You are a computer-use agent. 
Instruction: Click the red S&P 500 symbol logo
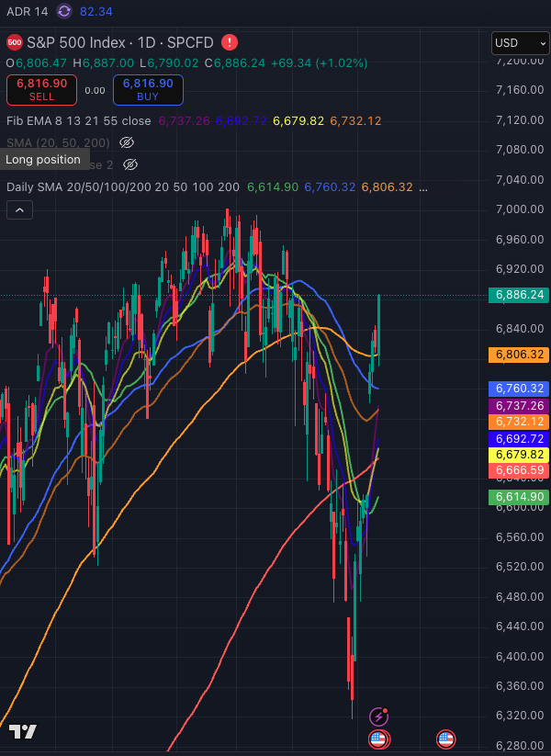click(x=15, y=42)
